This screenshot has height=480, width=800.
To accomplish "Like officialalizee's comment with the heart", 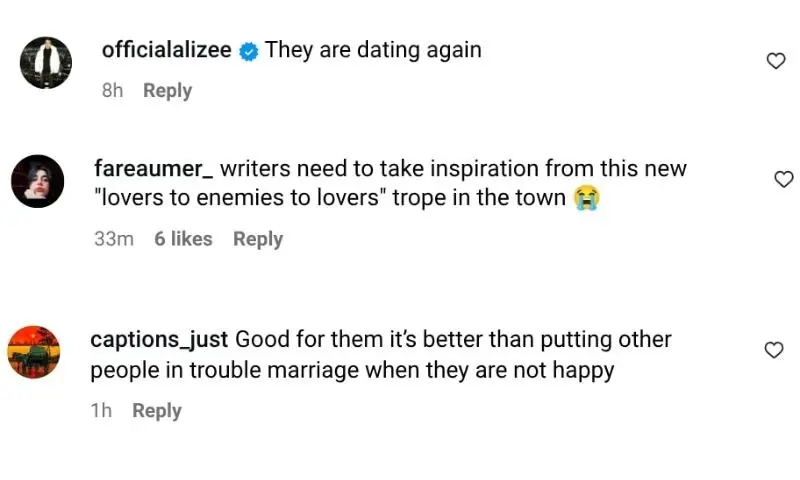I will 775,61.
